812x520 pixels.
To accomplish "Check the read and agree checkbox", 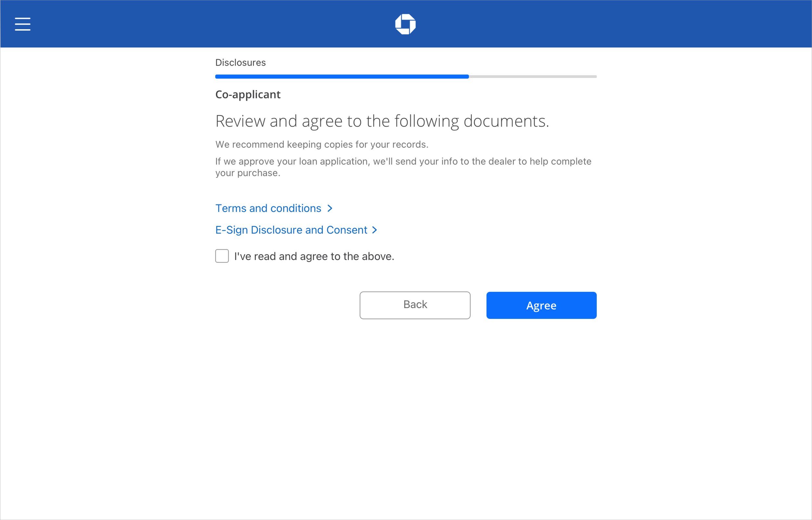I will [x=222, y=256].
